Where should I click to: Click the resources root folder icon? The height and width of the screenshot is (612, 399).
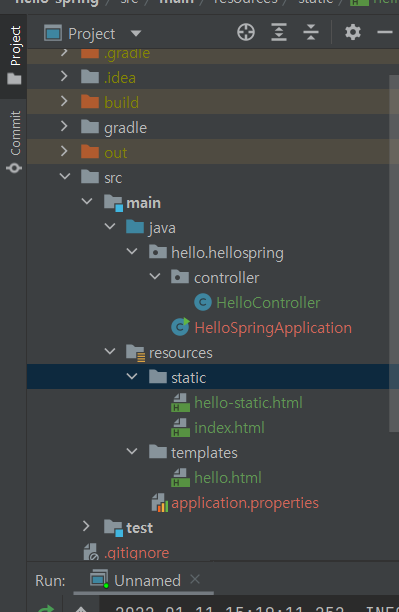136,353
